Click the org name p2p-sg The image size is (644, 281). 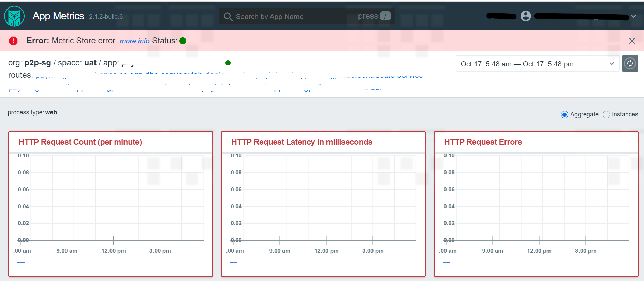tap(38, 63)
